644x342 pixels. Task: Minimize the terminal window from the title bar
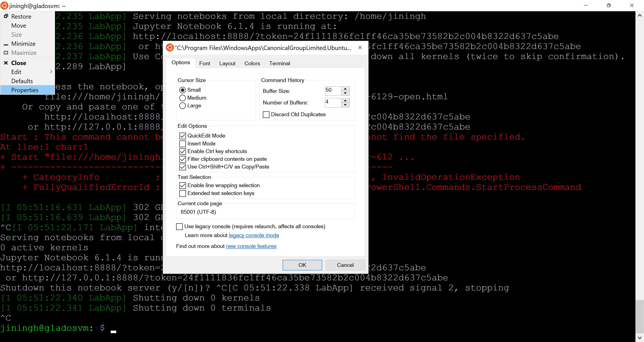[586, 6]
